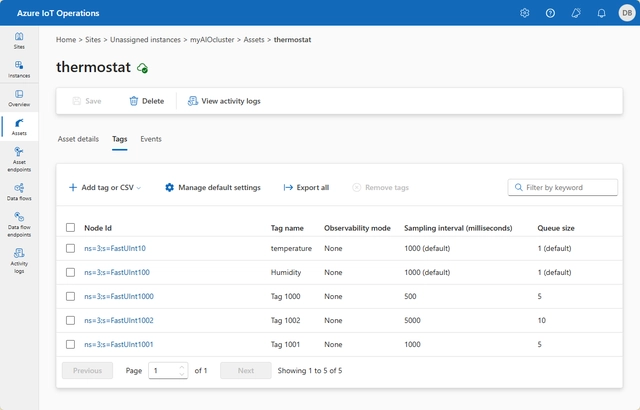
Task: Click the Export all button
Action: point(306,187)
